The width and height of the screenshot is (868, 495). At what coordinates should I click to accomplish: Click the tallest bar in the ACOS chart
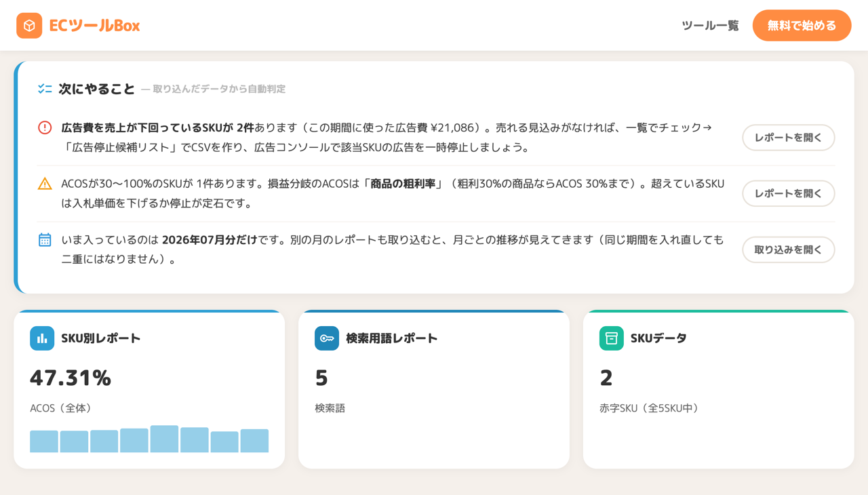[x=165, y=439]
